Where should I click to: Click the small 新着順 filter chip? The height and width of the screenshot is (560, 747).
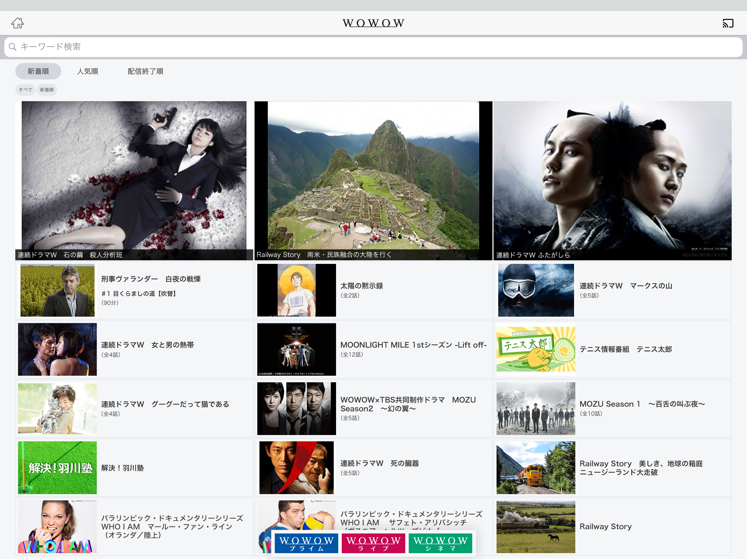(46, 90)
